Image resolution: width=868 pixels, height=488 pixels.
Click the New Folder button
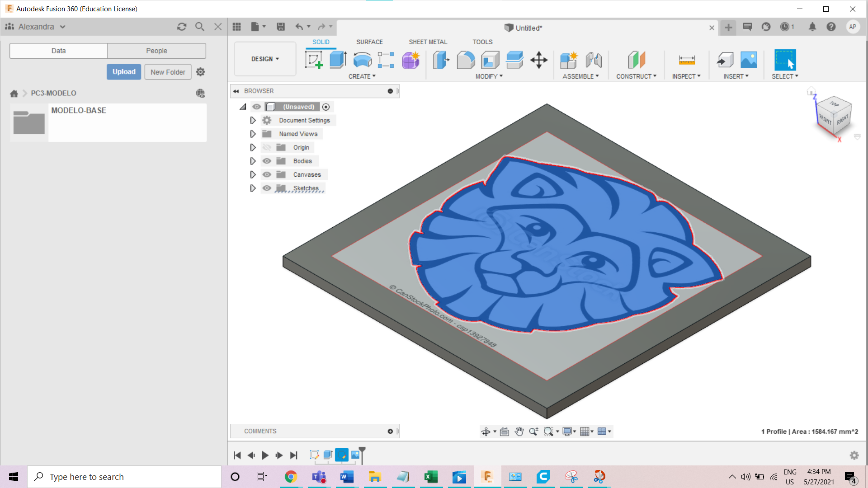(x=168, y=72)
